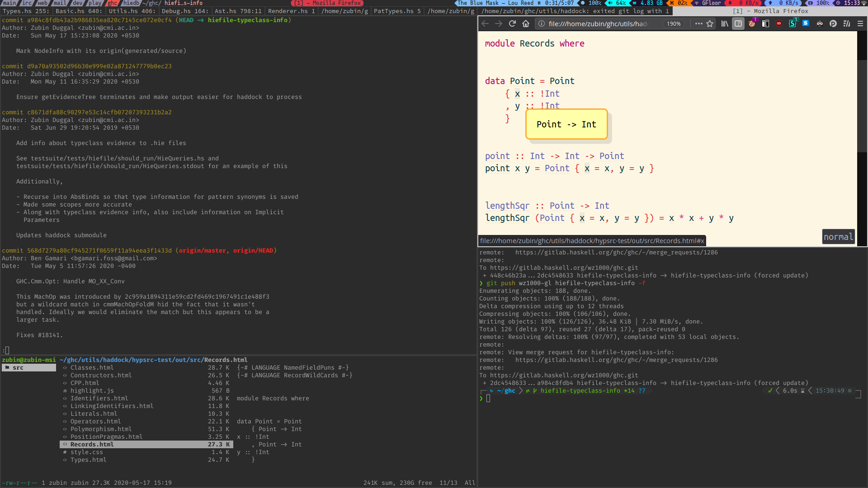Viewport: 868px width, 488px height.
Task: Open the Firefox Library icon
Action: [x=725, y=23]
